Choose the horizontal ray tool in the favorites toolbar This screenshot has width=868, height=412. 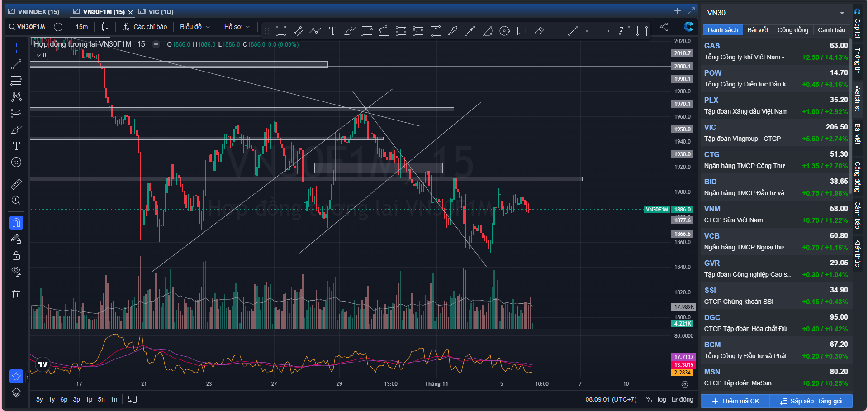tap(590, 31)
